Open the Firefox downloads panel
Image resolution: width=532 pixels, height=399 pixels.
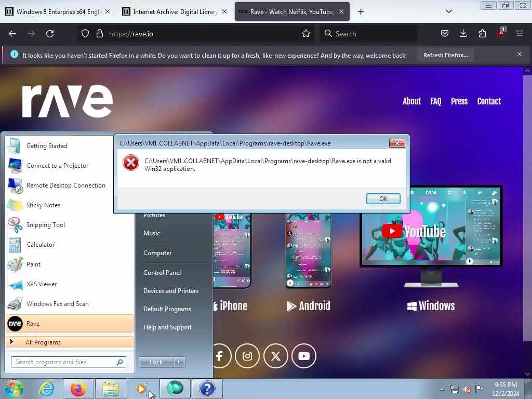pyautogui.click(x=463, y=34)
